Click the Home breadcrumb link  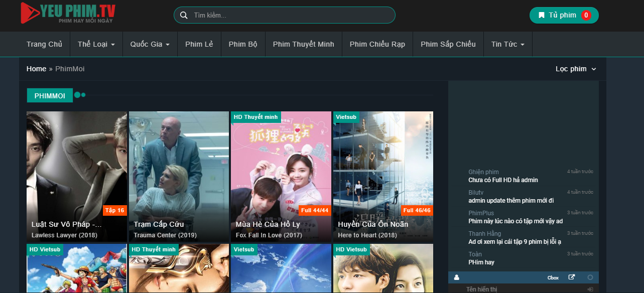tap(36, 69)
